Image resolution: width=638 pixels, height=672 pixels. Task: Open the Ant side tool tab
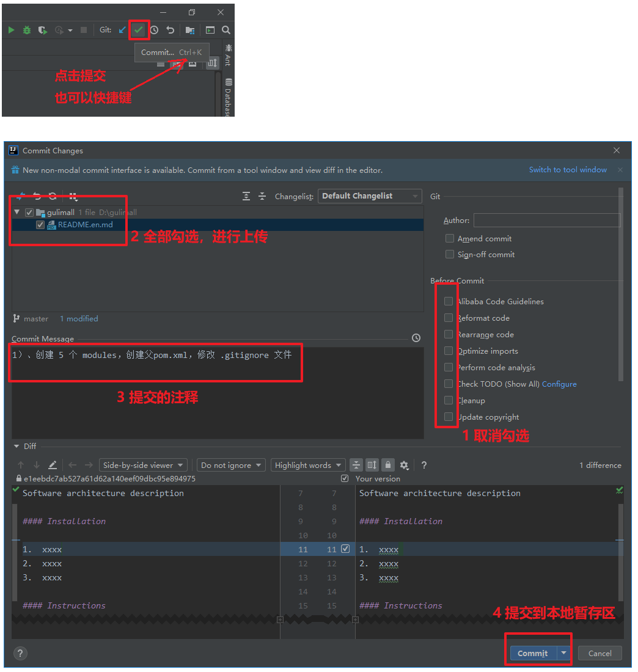[228, 55]
